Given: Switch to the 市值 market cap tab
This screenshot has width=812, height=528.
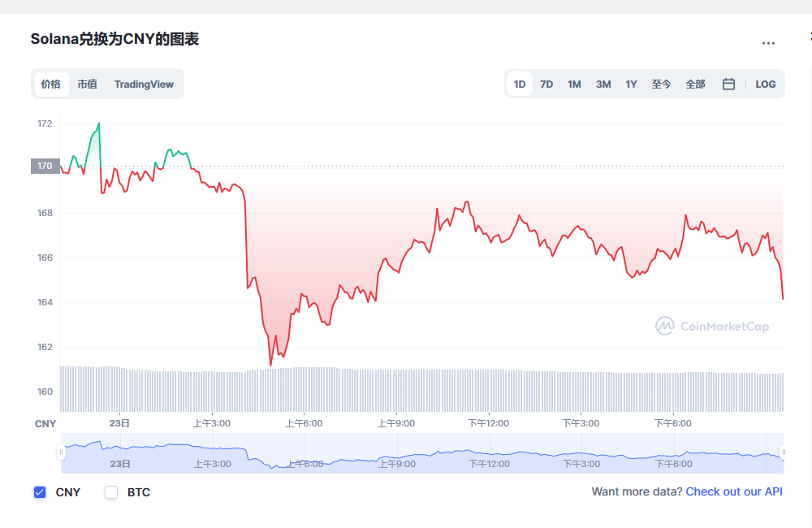Looking at the screenshot, I should coord(88,84).
